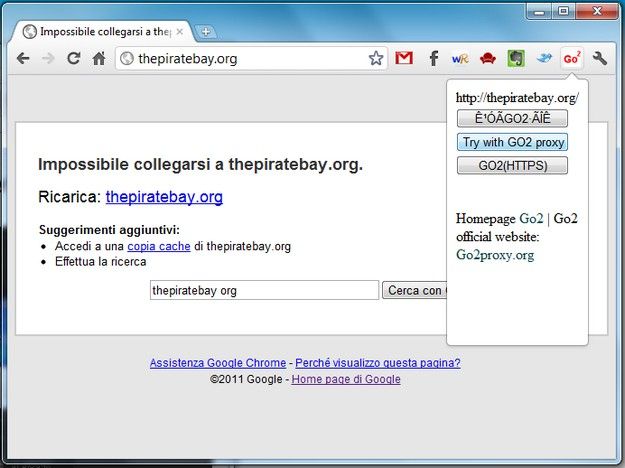Screen dimensions: 625x468
Task: Minimize the Chrome window
Action: [x=539, y=12]
